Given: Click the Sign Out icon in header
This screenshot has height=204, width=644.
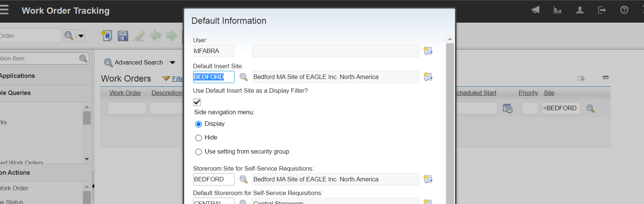Looking at the screenshot, I should click(x=602, y=10).
